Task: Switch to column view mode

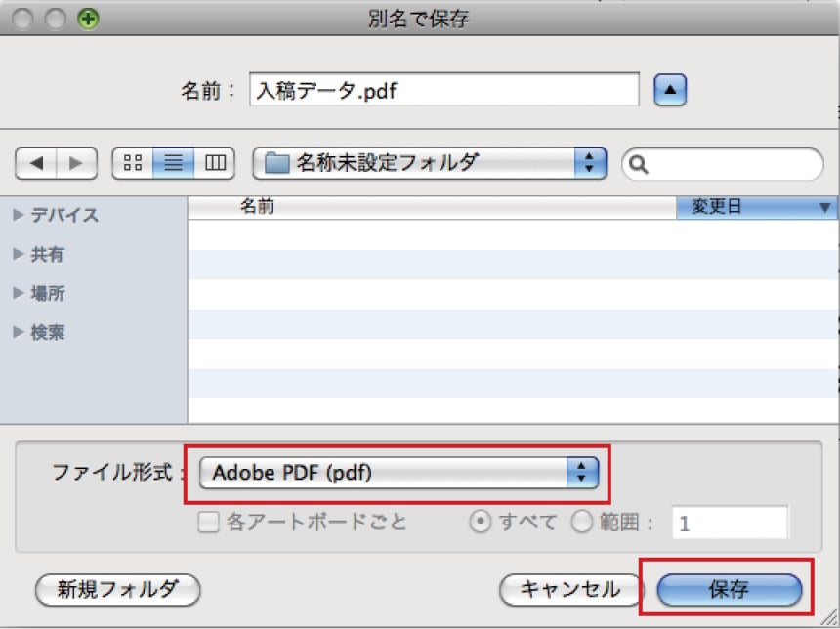Action: click(214, 164)
